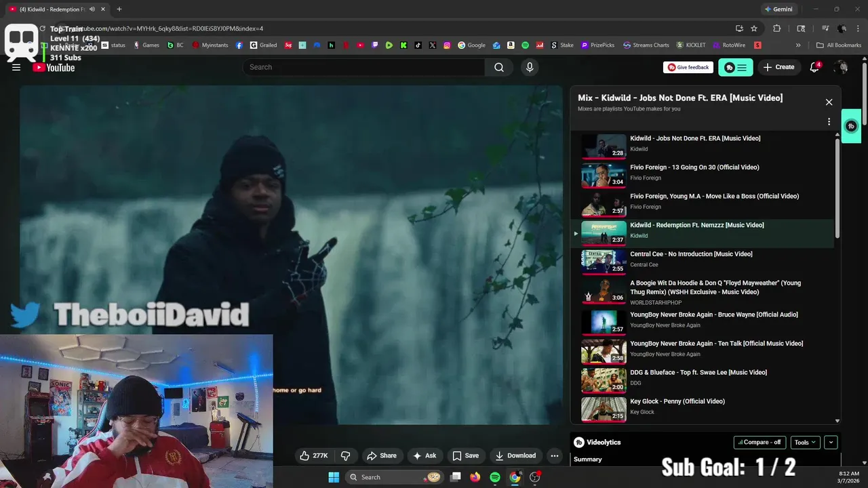Open the TikTok bookmark icon
The height and width of the screenshot is (488, 868).
[418, 45]
